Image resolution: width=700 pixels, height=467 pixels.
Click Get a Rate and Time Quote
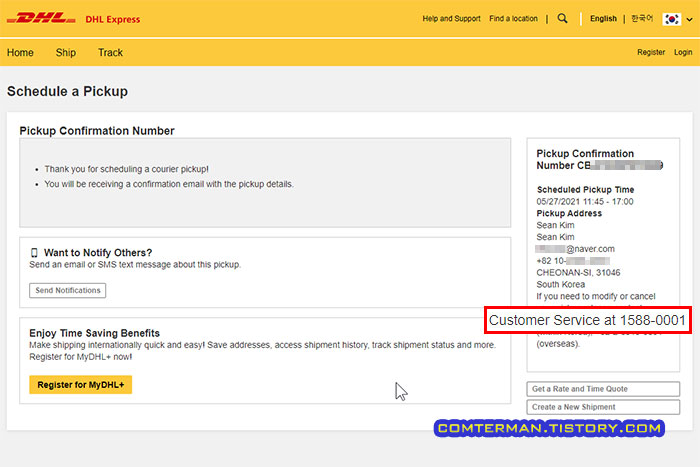coord(603,389)
